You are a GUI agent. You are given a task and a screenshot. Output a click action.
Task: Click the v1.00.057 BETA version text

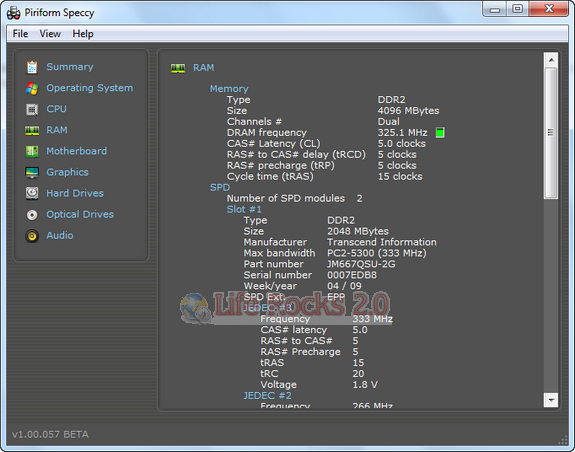point(50,434)
